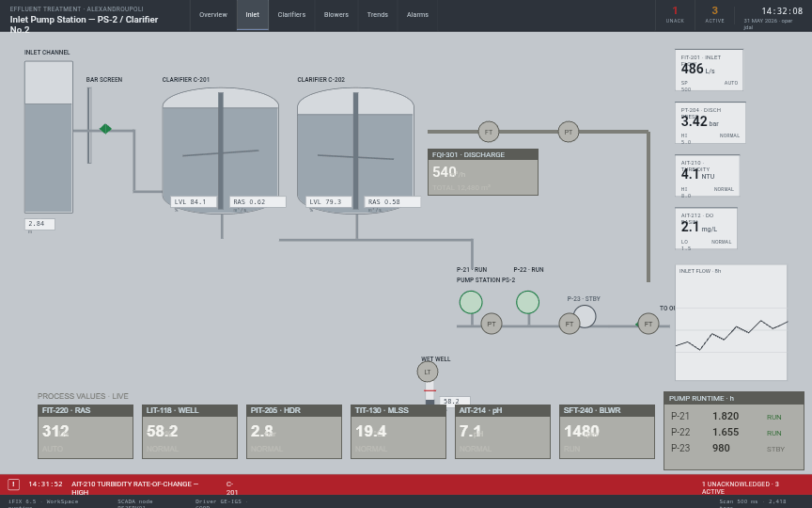Click the 'iFIX 6.5 · WorkSpace' status entry

pyautogui.click(x=43, y=501)
